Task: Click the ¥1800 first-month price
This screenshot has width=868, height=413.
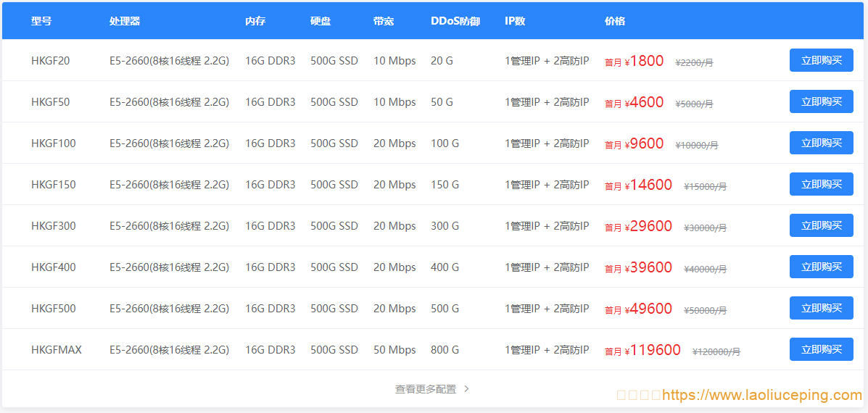Action: [644, 61]
